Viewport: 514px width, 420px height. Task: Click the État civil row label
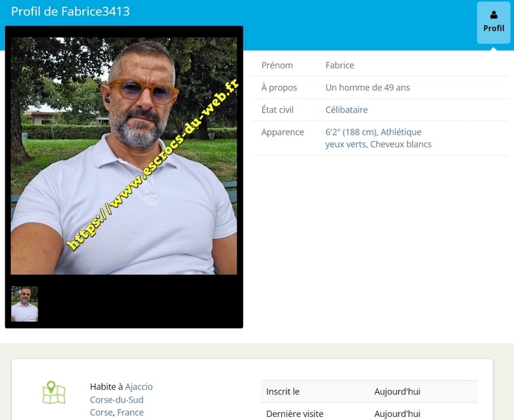pyautogui.click(x=278, y=109)
